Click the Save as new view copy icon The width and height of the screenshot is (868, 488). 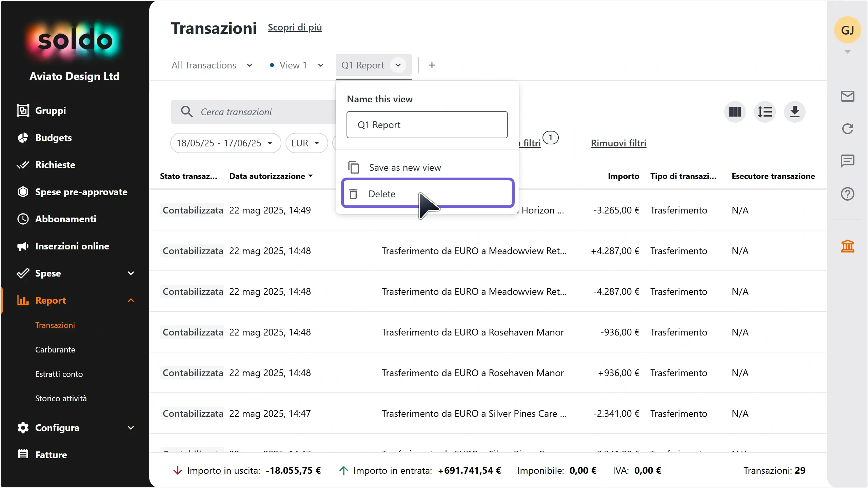click(354, 167)
